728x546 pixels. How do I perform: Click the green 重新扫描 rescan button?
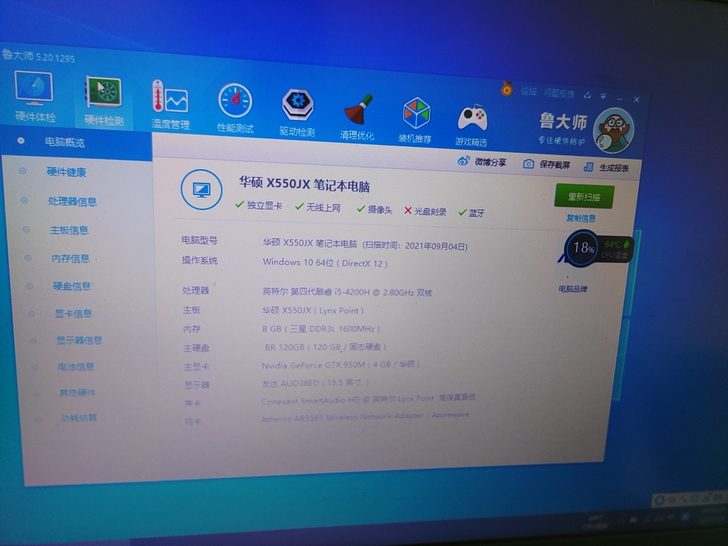[585, 196]
